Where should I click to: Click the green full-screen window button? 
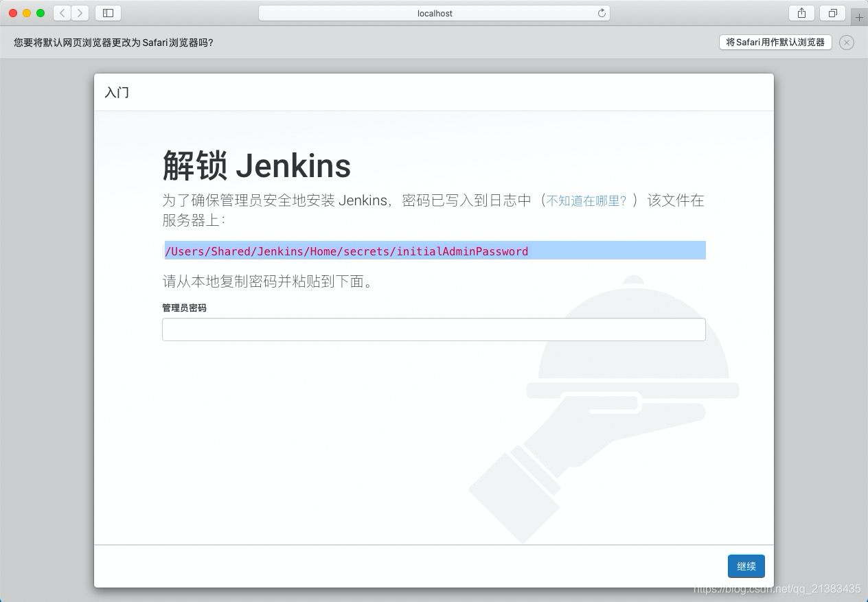[x=41, y=13]
